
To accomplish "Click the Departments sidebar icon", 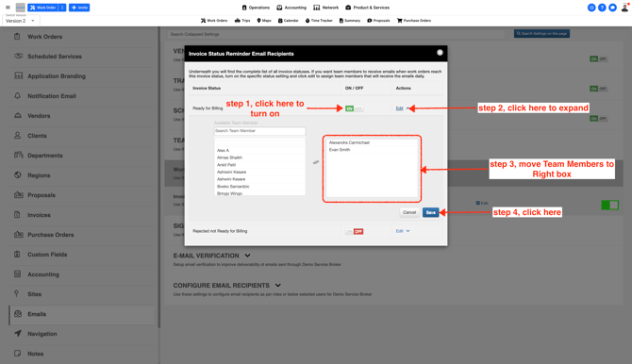I will click(18, 156).
